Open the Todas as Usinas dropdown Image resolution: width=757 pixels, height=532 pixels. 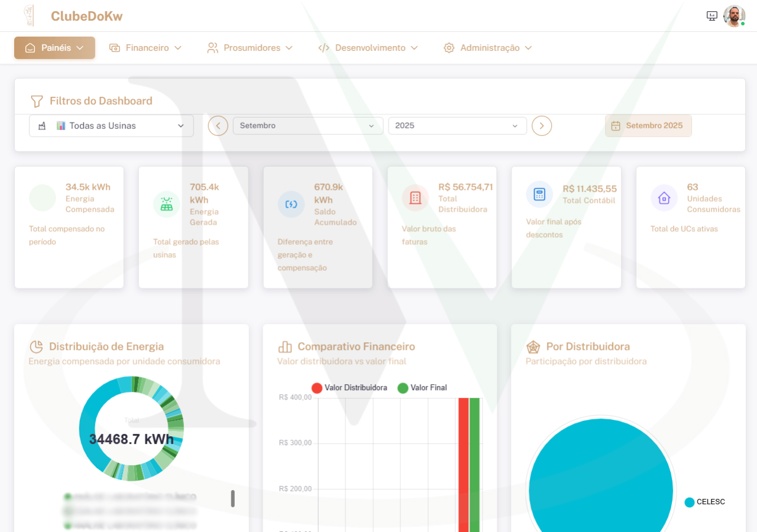[x=111, y=125]
